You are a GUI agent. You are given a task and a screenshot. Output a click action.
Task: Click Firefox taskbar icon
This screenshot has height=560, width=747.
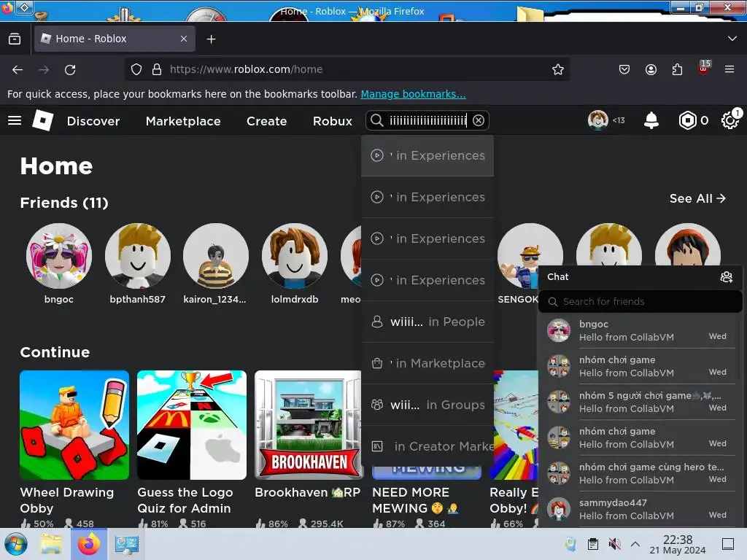(88, 544)
